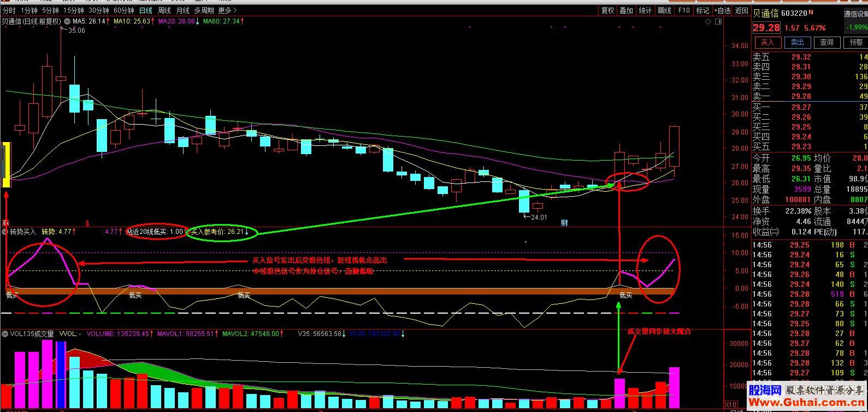
Task: Click the 今开 26.95 value
Action: click(801, 158)
